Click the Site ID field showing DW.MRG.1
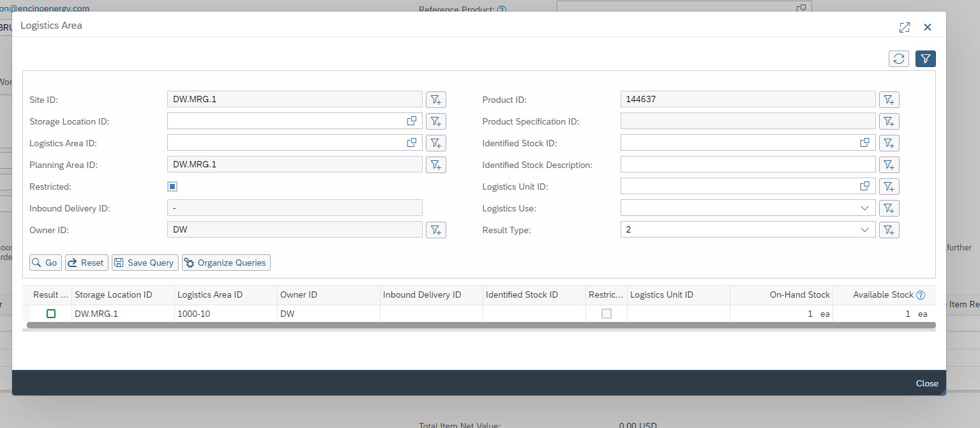The image size is (980, 428). pyautogui.click(x=294, y=99)
